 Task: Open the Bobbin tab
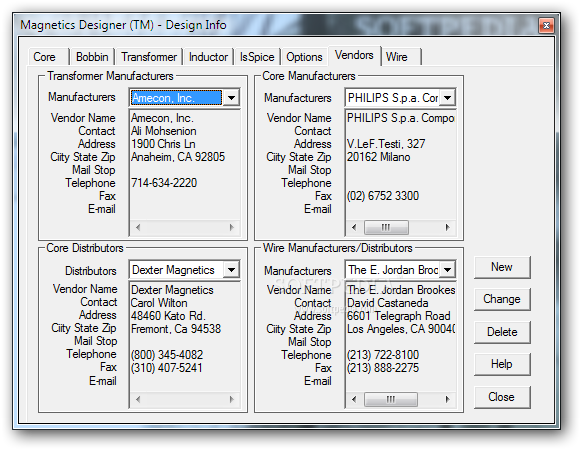click(92, 57)
